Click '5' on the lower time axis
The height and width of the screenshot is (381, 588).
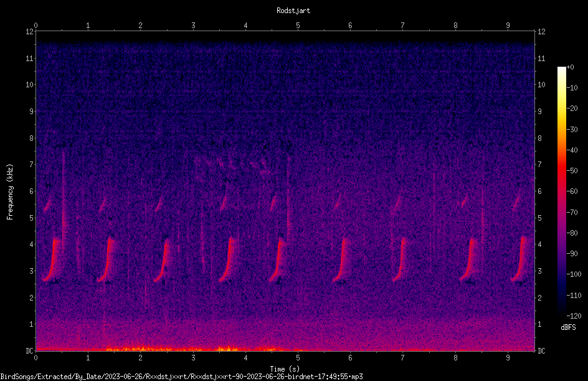[x=298, y=358]
